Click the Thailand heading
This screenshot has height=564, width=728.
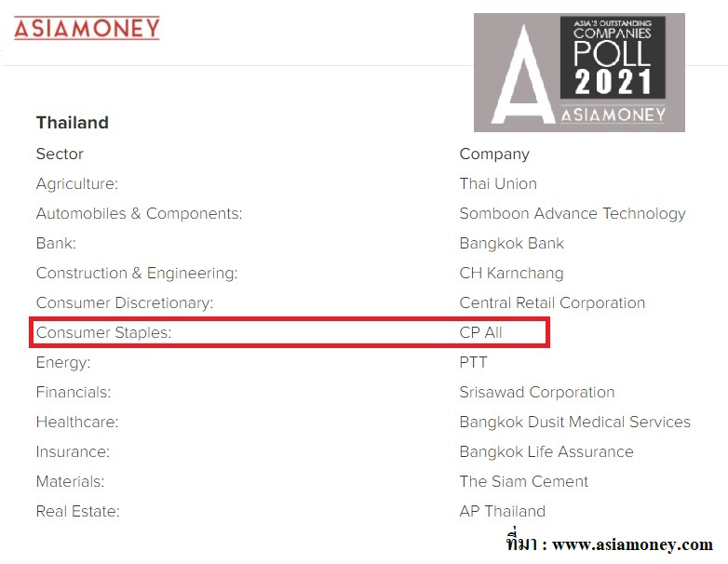(73, 123)
